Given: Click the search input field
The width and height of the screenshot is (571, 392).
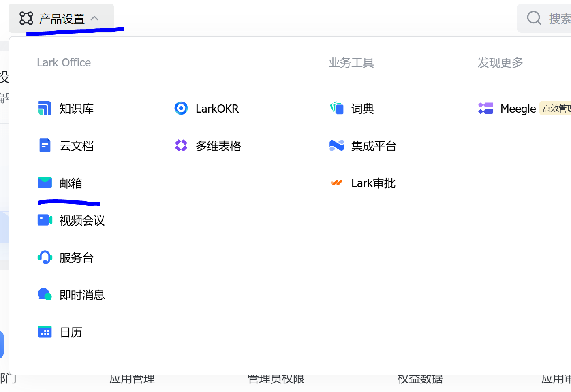Looking at the screenshot, I should [x=559, y=19].
